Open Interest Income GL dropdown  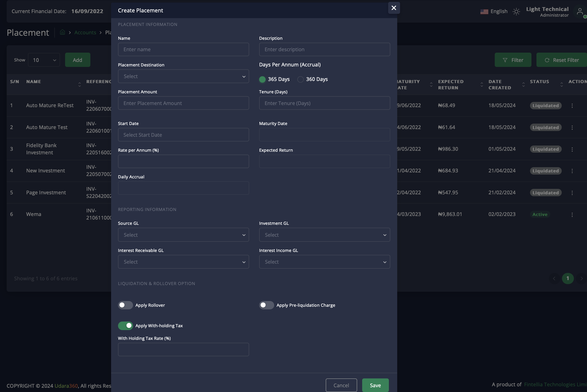(324, 262)
